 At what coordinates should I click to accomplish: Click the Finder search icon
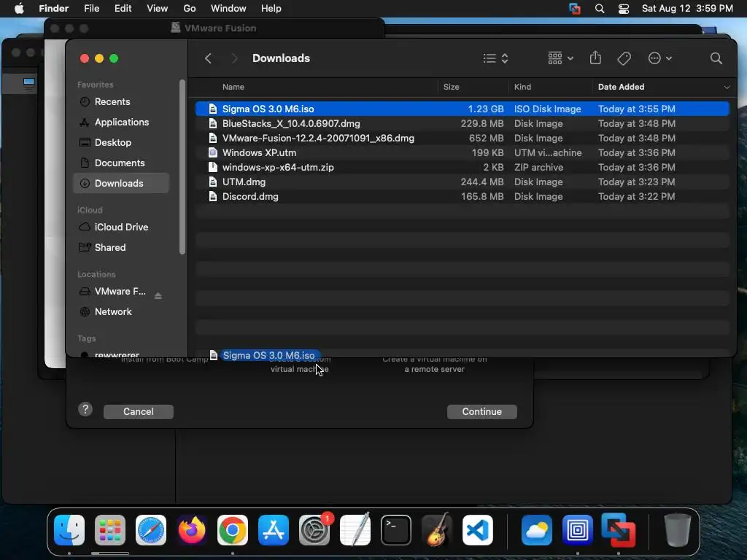716,58
